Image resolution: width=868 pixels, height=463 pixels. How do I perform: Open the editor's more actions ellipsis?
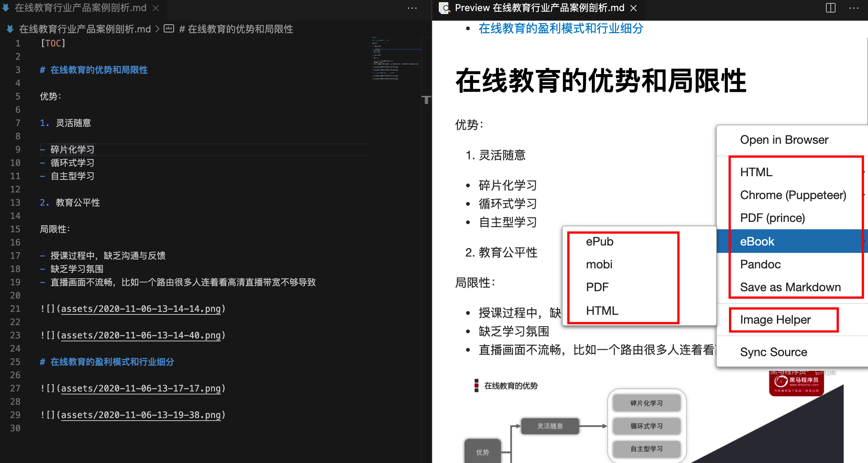(412, 7)
